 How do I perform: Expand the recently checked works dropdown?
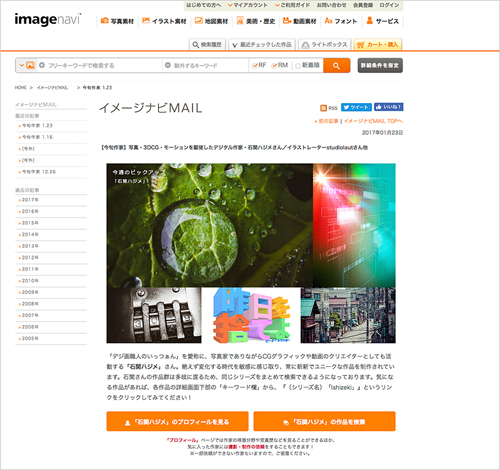coord(262,45)
